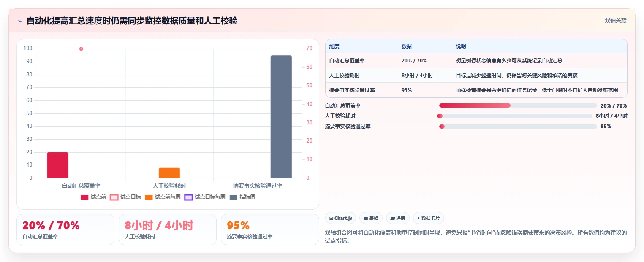The height and width of the screenshot is (262, 644).
Task: Click the 自动汇总覆盖率 x-axis label on the chart
Action: click(x=81, y=186)
